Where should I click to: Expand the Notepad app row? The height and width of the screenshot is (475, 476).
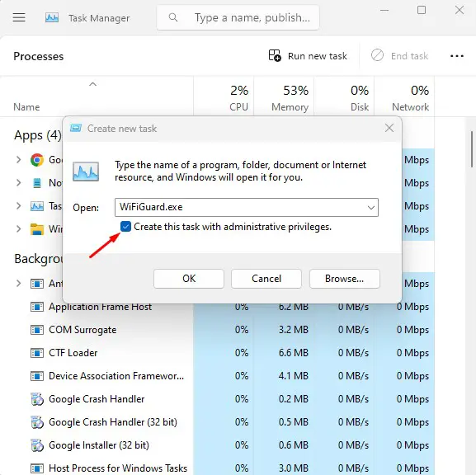(x=18, y=182)
